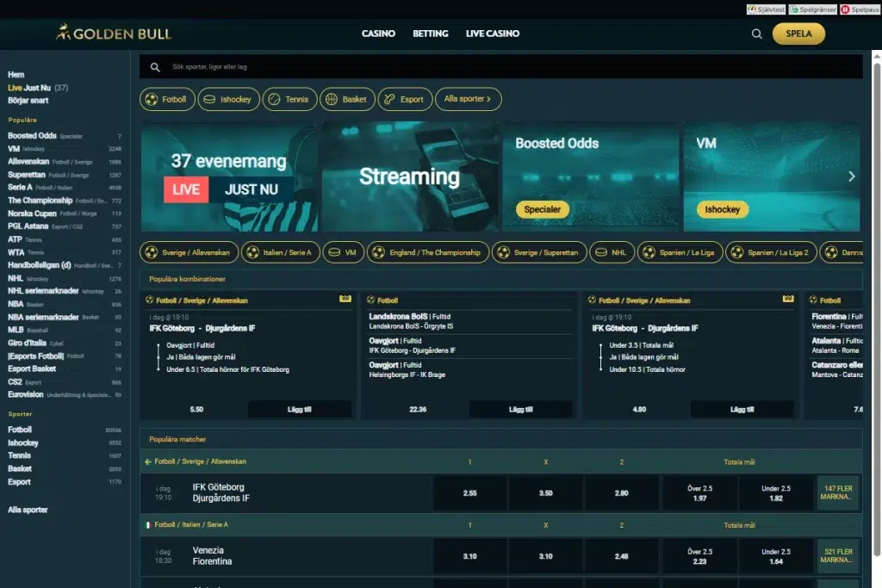
Task: Select the Esport sport chip
Action: (405, 100)
